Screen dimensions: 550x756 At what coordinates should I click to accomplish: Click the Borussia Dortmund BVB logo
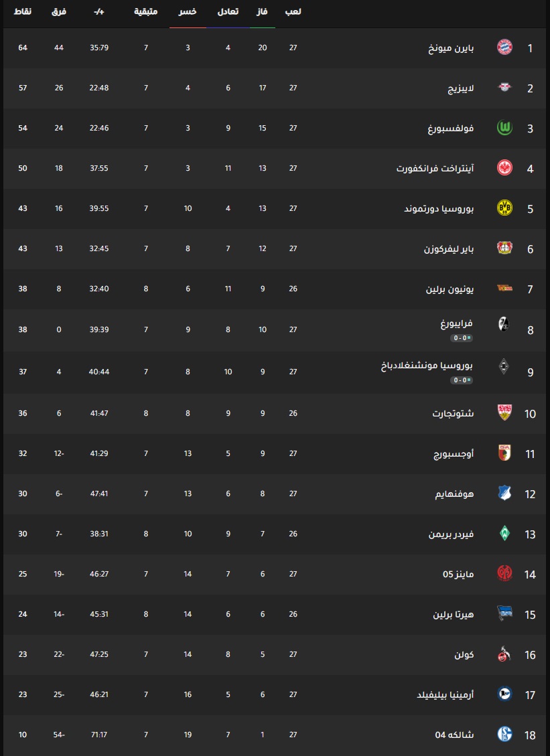coord(504,208)
